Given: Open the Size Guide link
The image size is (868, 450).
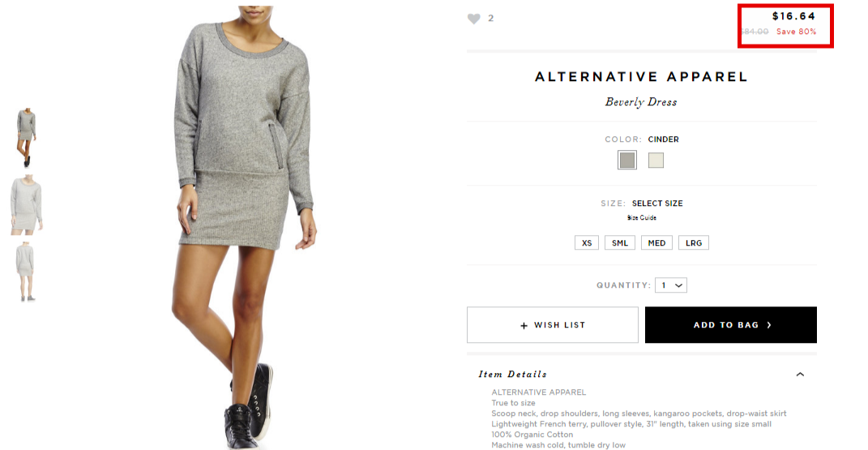Looking at the screenshot, I should tap(642, 218).
